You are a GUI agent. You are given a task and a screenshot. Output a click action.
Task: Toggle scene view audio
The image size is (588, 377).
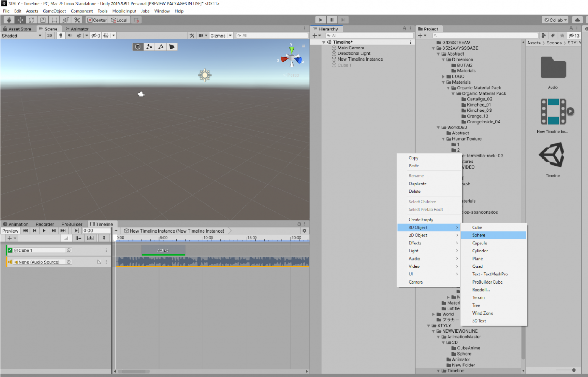point(70,35)
